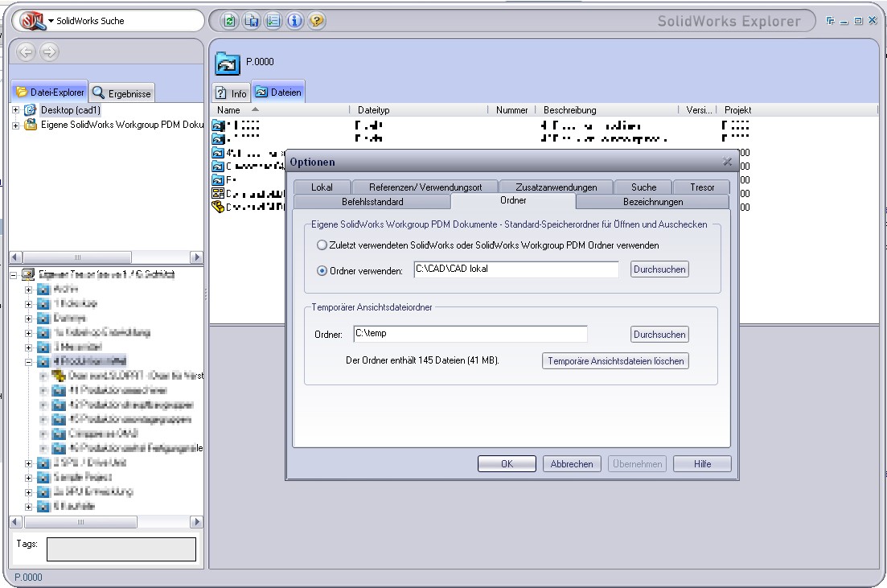Click Durchsuchen next to Ordner verwenden
Viewport: 887px width, 588px height.
pos(659,269)
